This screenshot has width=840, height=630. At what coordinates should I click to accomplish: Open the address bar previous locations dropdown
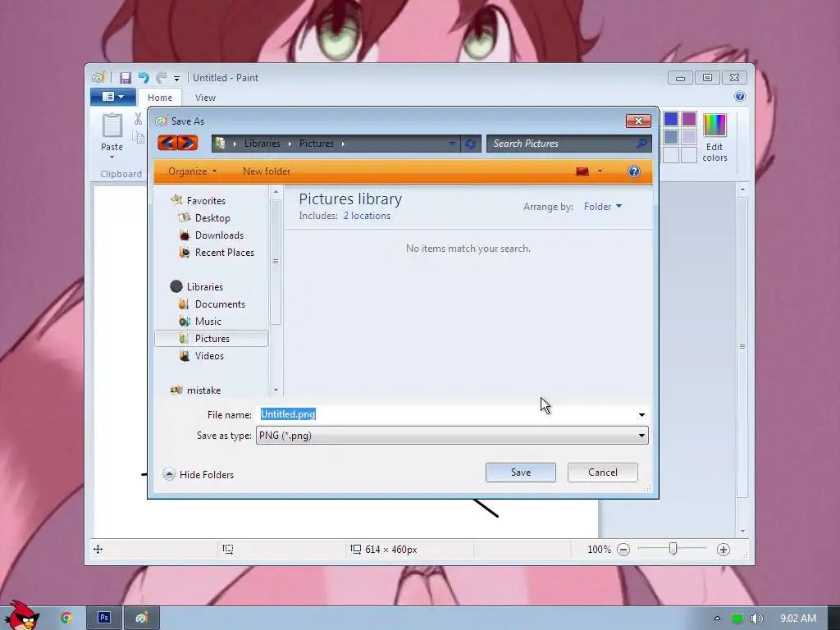pyautogui.click(x=452, y=144)
